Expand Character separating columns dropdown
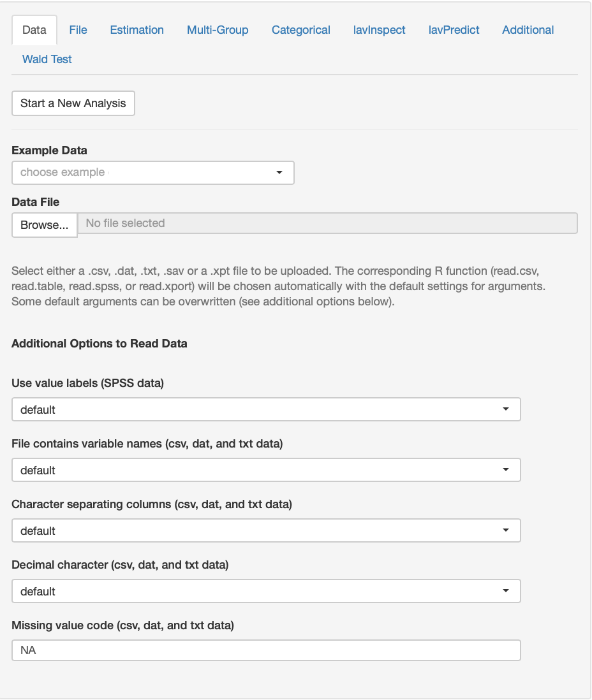The image size is (592, 700). pos(266,531)
